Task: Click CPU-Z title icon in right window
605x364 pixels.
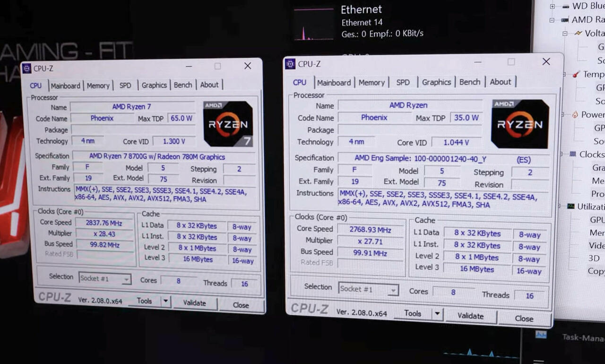Action: pyautogui.click(x=290, y=64)
